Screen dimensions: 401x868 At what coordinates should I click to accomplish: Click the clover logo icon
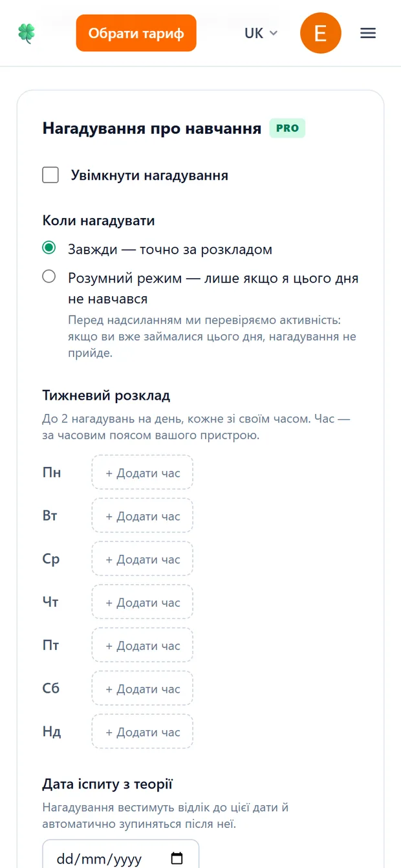coord(26,33)
